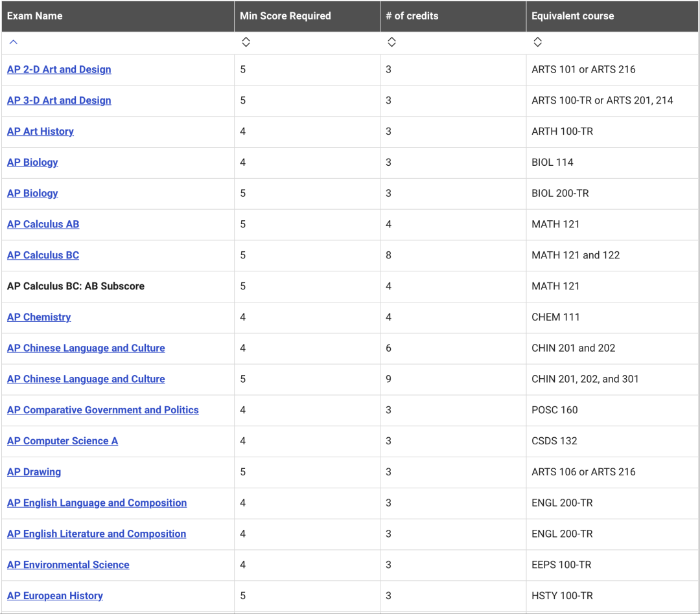Select 'ENGL 200-TR' in English Language row

(612, 503)
